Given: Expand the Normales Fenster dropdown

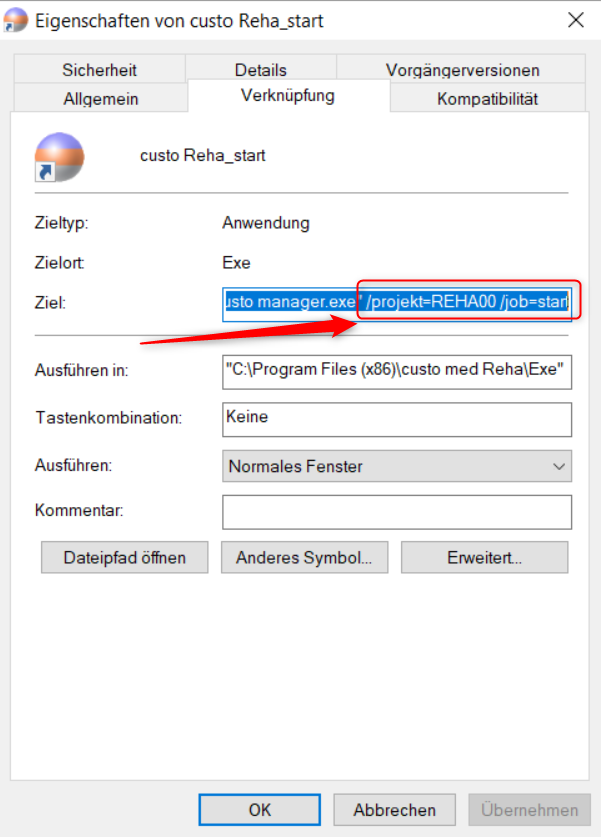Looking at the screenshot, I should (x=397, y=466).
